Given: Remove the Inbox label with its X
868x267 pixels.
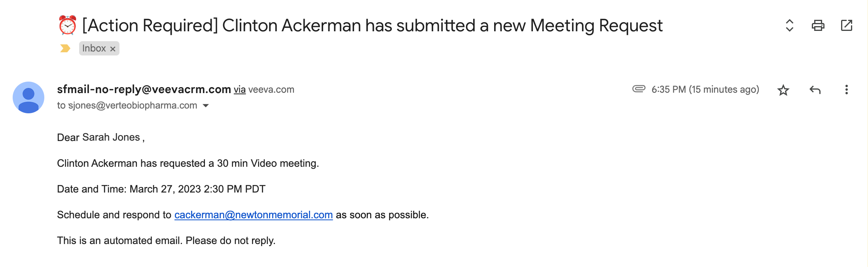Looking at the screenshot, I should coord(113,49).
